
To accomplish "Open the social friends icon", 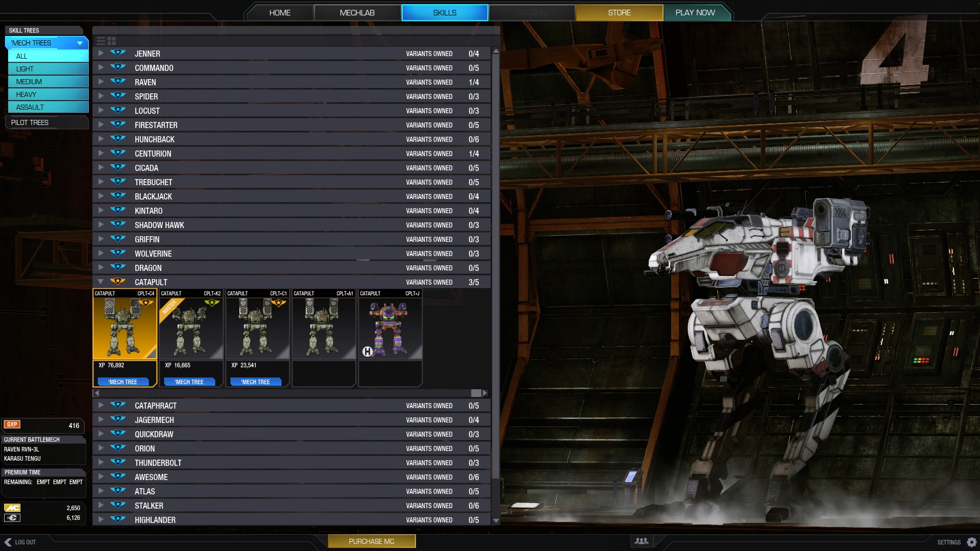I will [642, 541].
